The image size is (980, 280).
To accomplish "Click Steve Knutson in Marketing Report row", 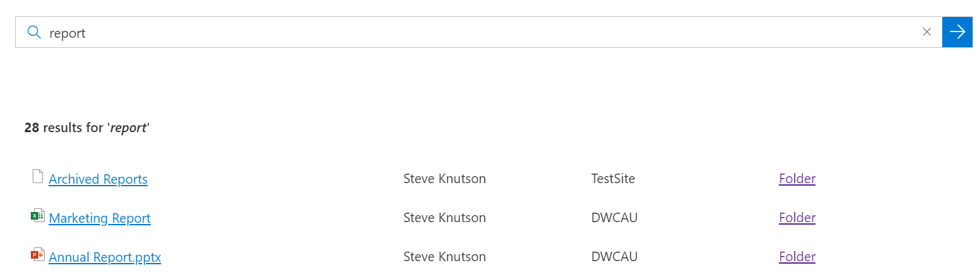I will coord(444,218).
